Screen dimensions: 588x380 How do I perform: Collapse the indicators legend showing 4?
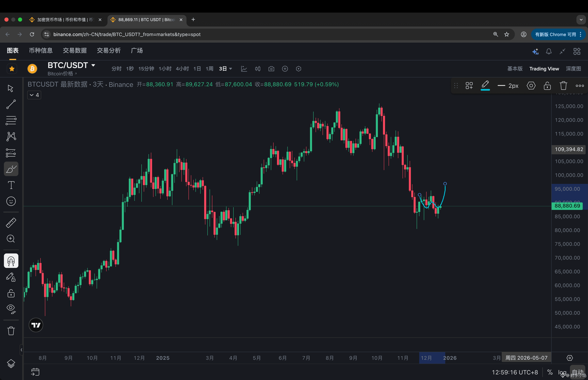tap(34, 95)
